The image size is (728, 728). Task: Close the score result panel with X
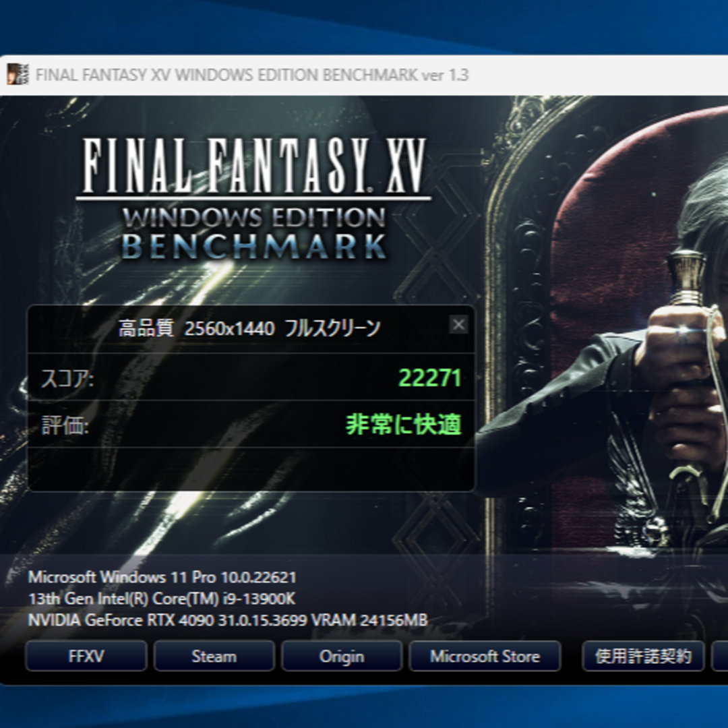click(458, 324)
